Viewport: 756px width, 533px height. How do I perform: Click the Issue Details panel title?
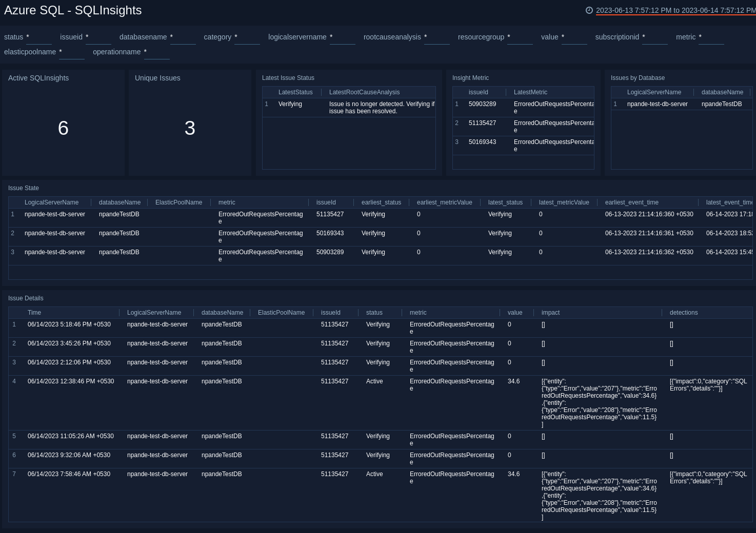26,298
